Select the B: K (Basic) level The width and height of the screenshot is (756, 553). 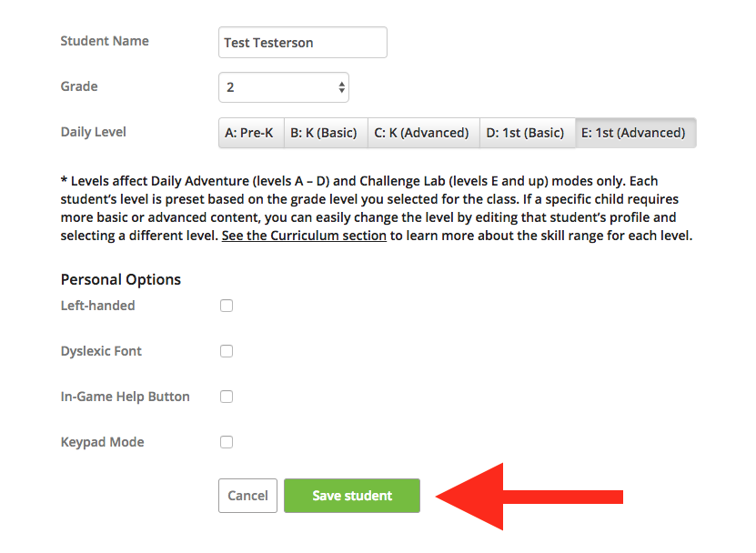click(x=326, y=133)
